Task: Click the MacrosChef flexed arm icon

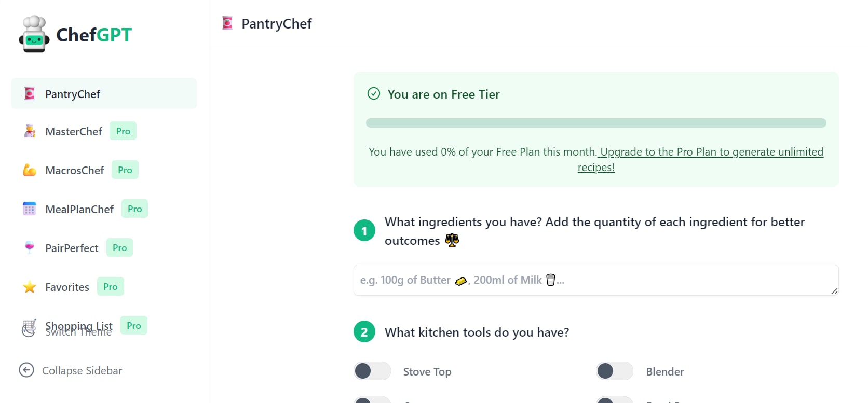Action: [30, 170]
